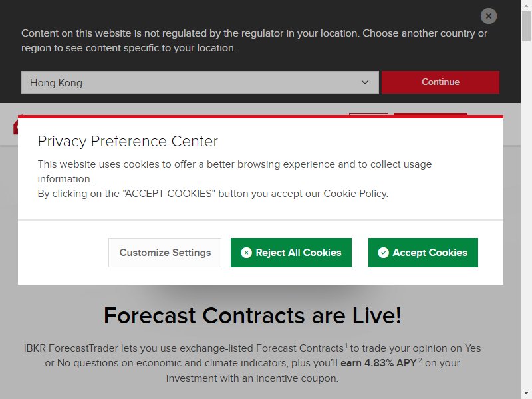The height and width of the screenshot is (399, 532).
Task: Click the bold earn 4.83% APY text
Action: tap(378, 363)
